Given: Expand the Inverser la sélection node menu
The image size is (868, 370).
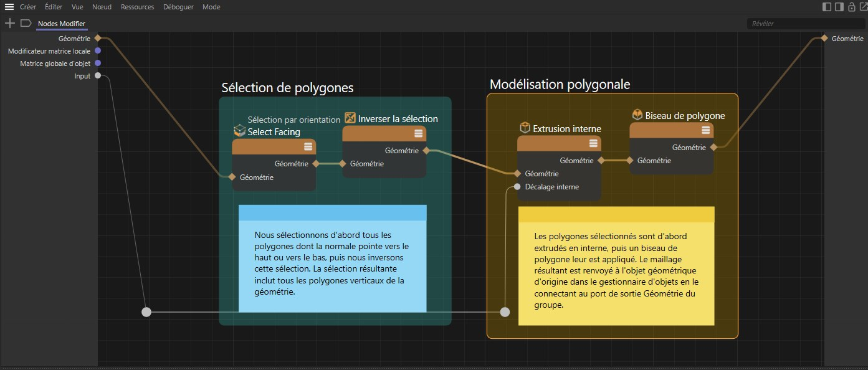Looking at the screenshot, I should (418, 133).
